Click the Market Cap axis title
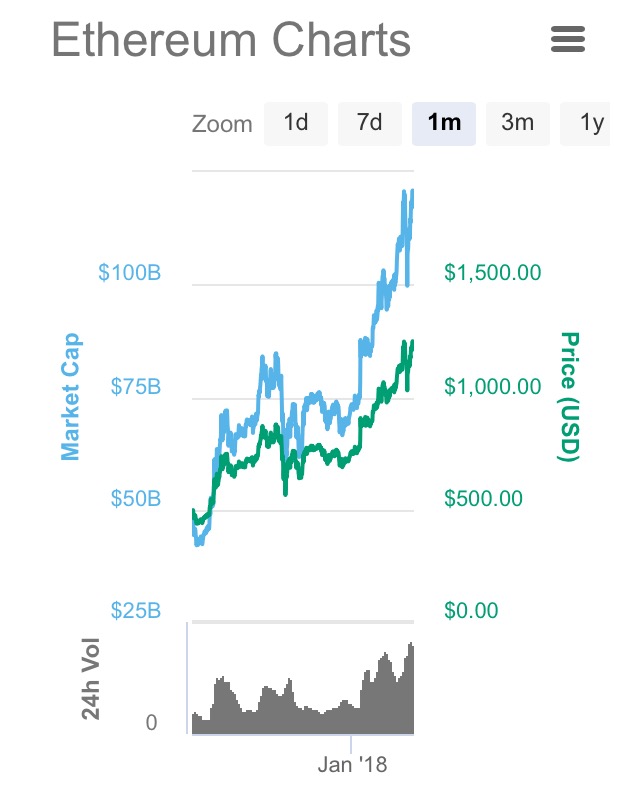Image resolution: width=640 pixels, height=791 pixels. point(70,397)
